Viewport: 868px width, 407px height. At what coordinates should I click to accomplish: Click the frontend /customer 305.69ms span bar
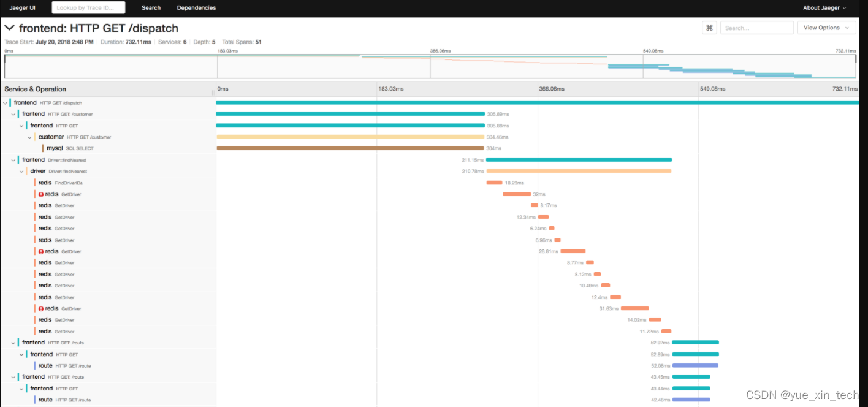pos(350,114)
